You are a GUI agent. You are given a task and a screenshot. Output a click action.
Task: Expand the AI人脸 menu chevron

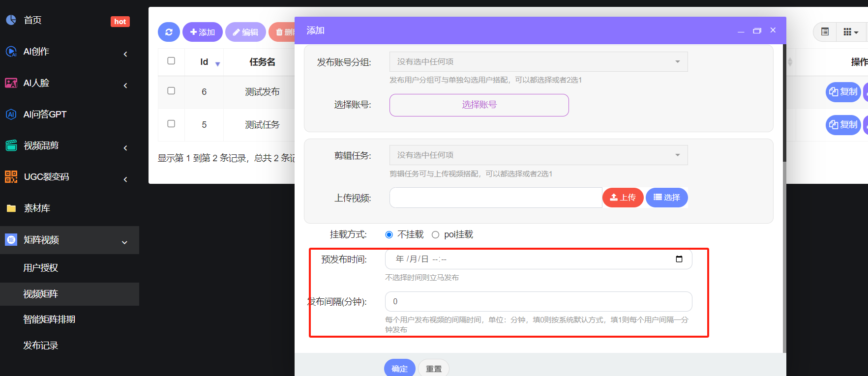pos(125,86)
